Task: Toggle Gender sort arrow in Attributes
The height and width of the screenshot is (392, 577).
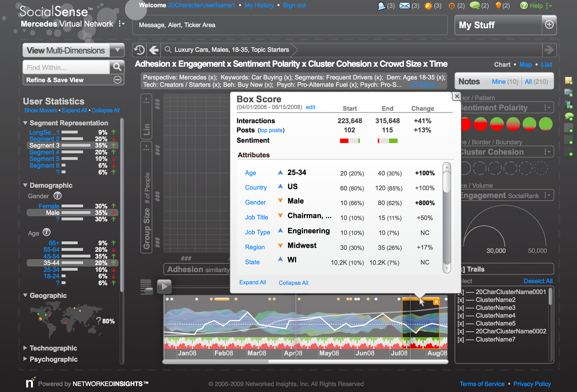Action: tap(280, 200)
